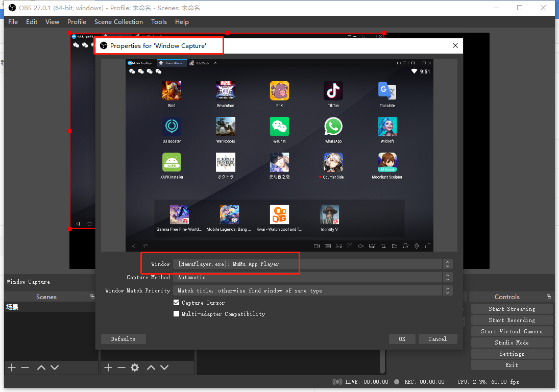Viewport: 559px width, 392px height.
Task: Click the TikTok app icon
Action: tap(333, 90)
